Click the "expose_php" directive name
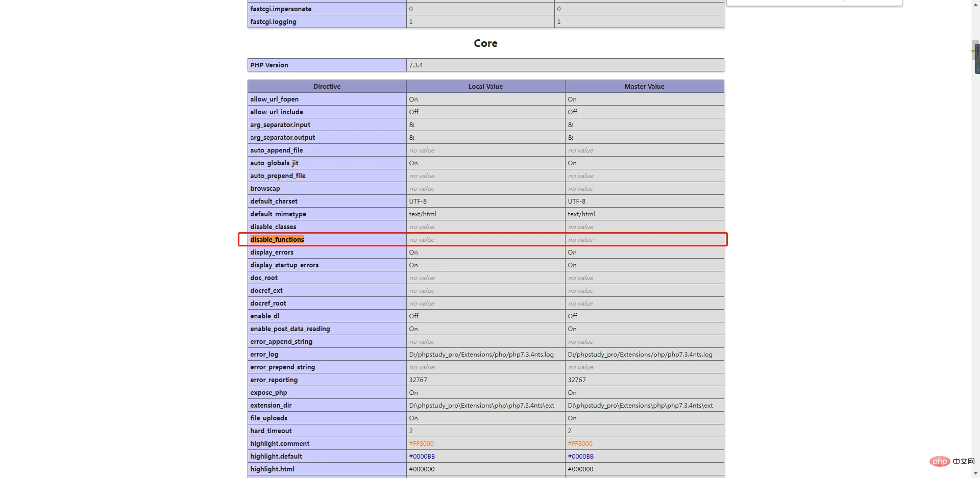 click(268, 393)
